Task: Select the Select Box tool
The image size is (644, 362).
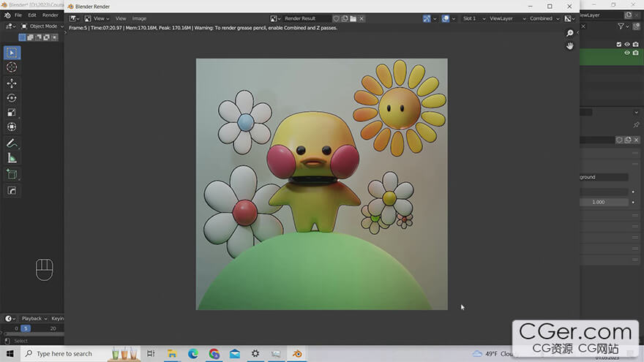Action: pos(12,53)
